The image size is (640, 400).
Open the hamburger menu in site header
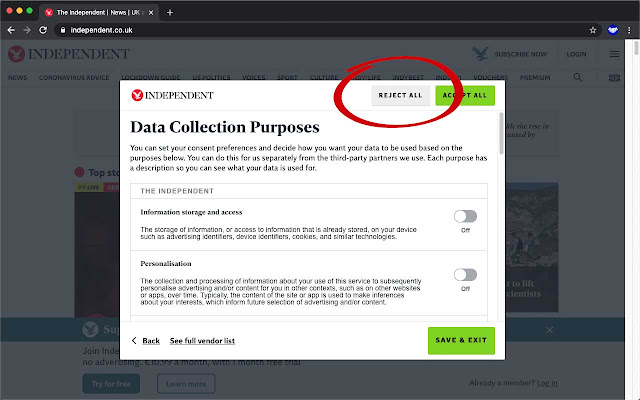click(614, 54)
